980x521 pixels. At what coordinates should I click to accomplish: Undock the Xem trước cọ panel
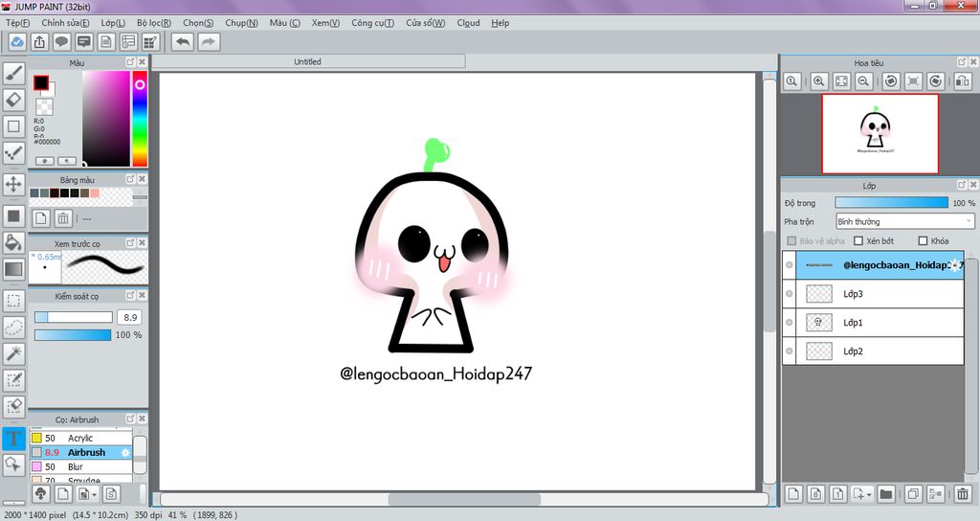[x=130, y=242]
